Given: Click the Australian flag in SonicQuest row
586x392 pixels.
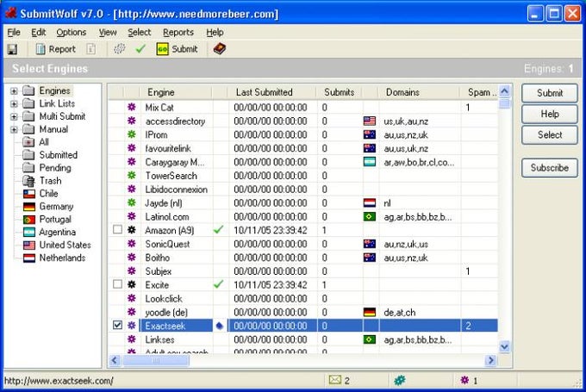Looking at the screenshot, I should (370, 244).
